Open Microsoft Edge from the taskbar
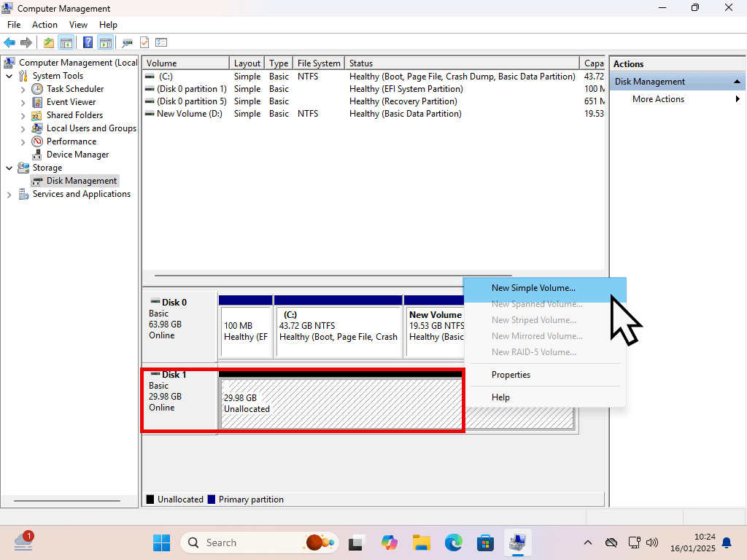Viewport: 747px width, 560px height. pyautogui.click(x=454, y=542)
